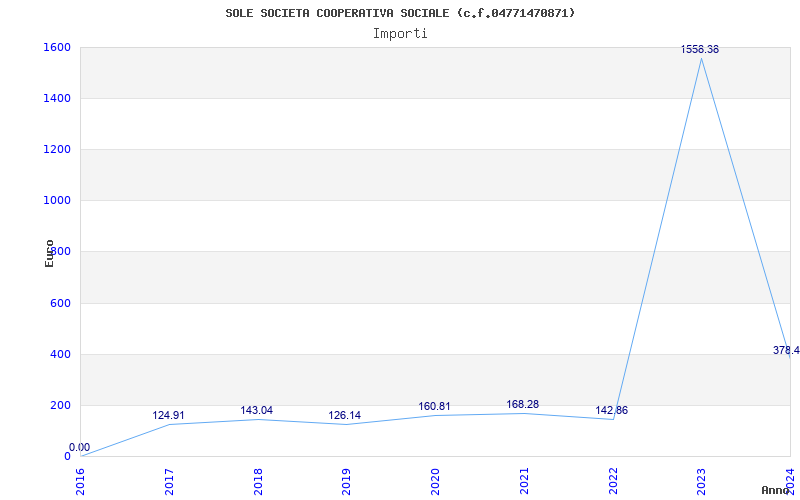Click the 168.28 data label
The width and height of the screenshot is (800, 500).
coord(522,405)
